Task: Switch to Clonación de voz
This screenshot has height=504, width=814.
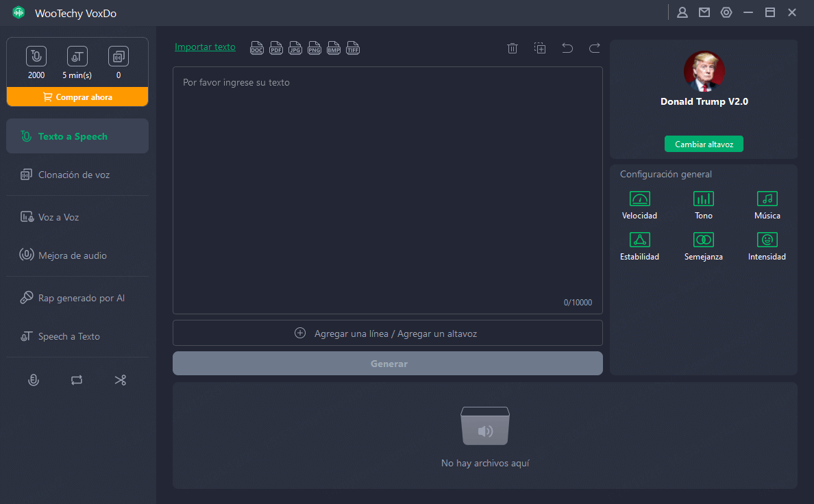Action: [74, 175]
